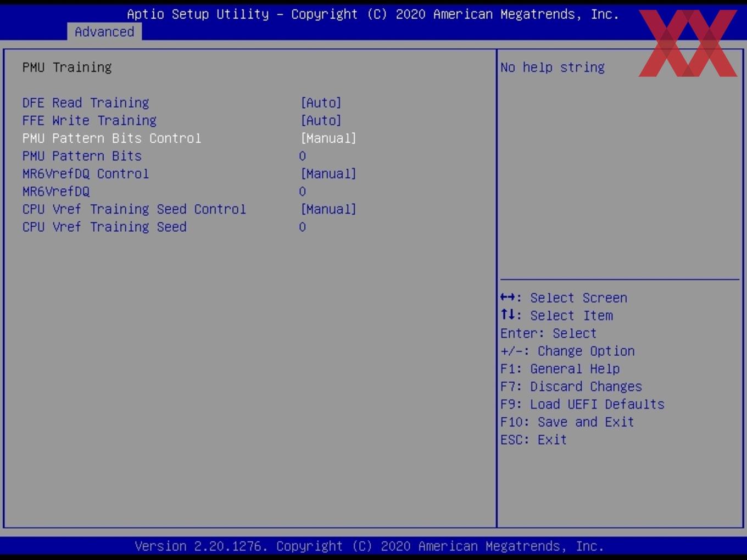
Task: Select the DFE Read Training label
Action: tap(86, 103)
